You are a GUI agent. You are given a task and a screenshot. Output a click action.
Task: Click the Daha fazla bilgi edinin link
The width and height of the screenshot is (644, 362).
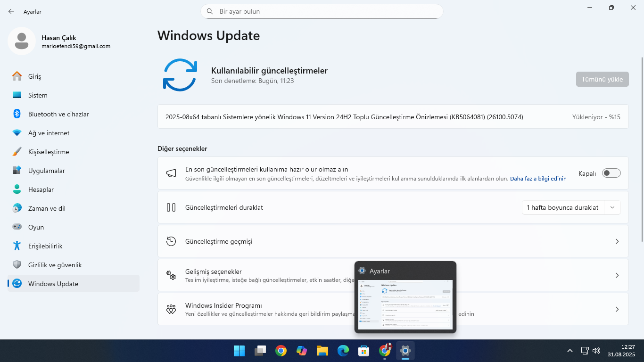(538, 179)
